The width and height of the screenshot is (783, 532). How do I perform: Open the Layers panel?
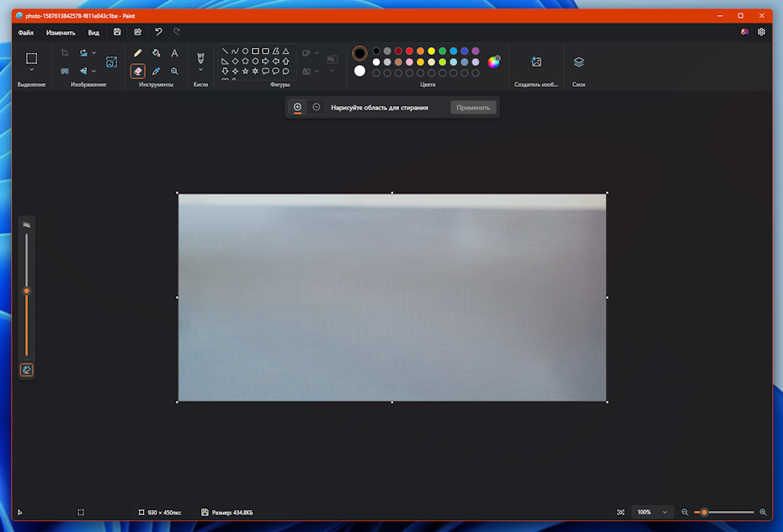point(578,62)
